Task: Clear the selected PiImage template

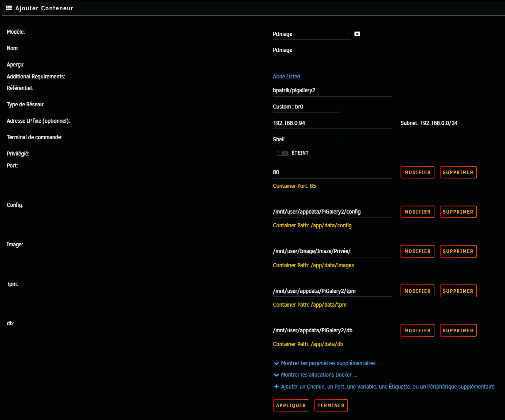Action: click(357, 34)
